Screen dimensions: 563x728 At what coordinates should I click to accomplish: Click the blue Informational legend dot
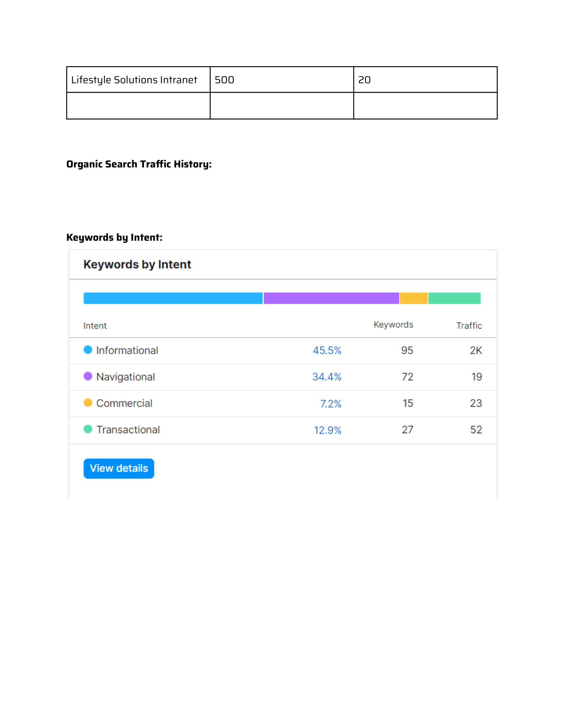coord(88,350)
